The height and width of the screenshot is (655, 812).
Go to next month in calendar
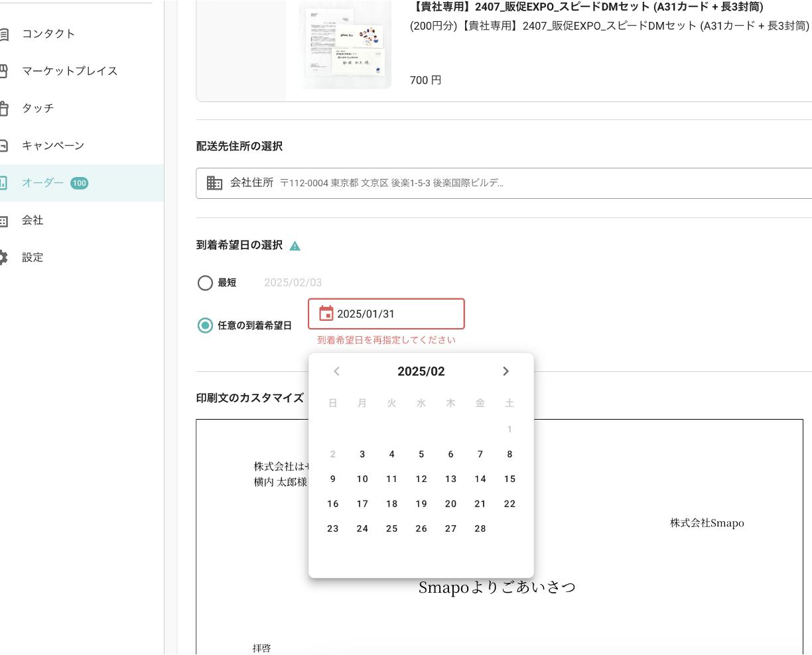click(x=506, y=371)
